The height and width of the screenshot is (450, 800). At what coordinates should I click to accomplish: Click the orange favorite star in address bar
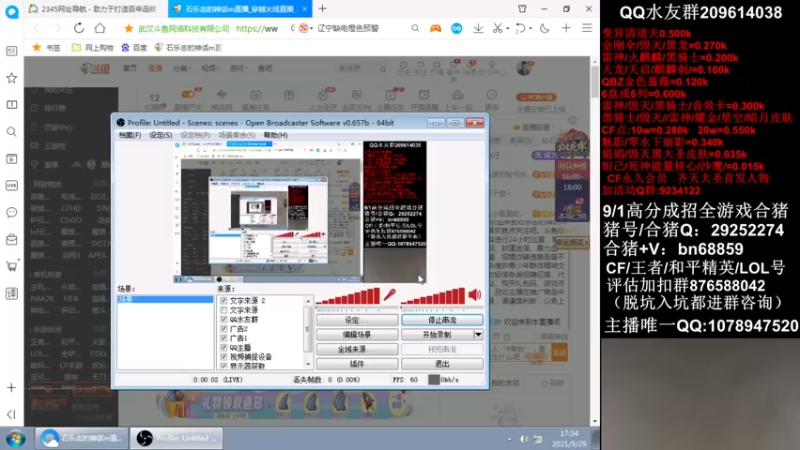click(129, 29)
